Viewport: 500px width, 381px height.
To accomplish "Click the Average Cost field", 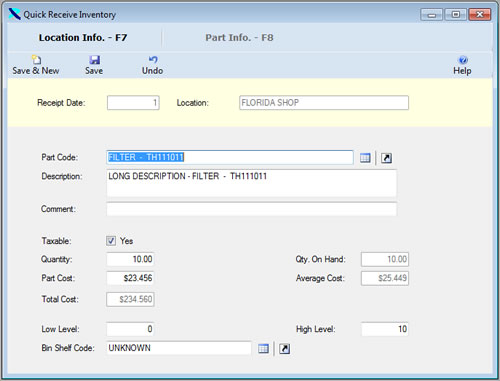I will pyautogui.click(x=385, y=278).
